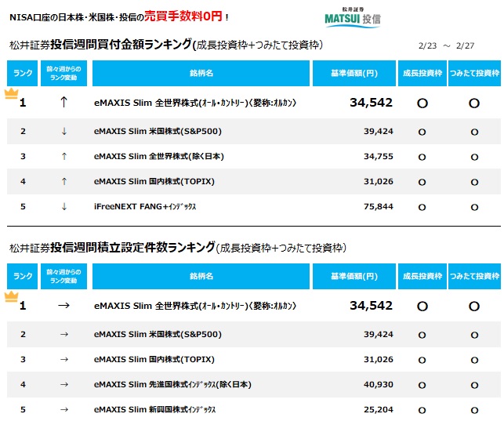Click the date range 2/23 ～ 2/27
The image size is (504, 421).
[x=447, y=45]
